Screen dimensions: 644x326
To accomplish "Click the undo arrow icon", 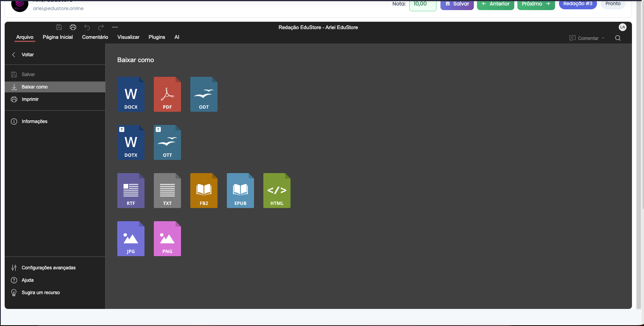I will pos(87,27).
